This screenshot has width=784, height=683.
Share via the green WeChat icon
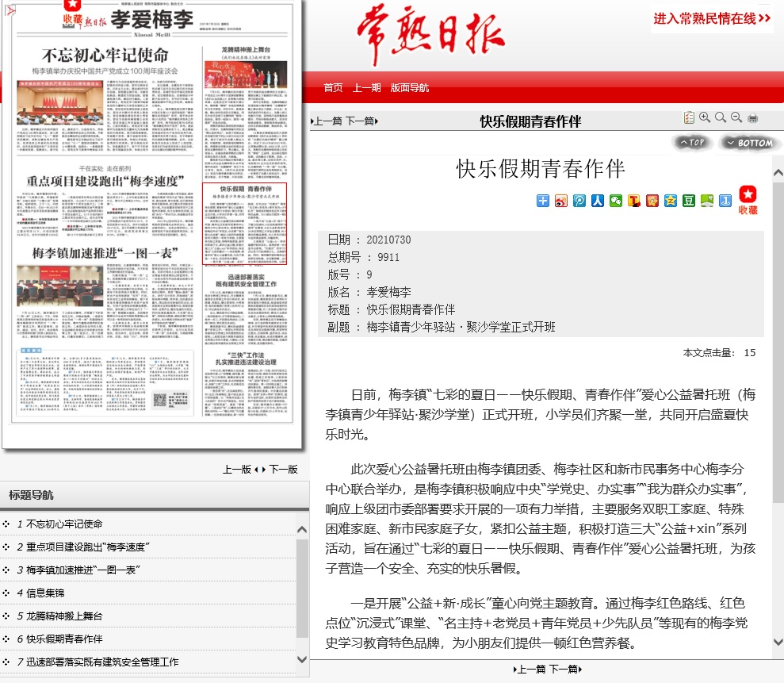coord(615,201)
